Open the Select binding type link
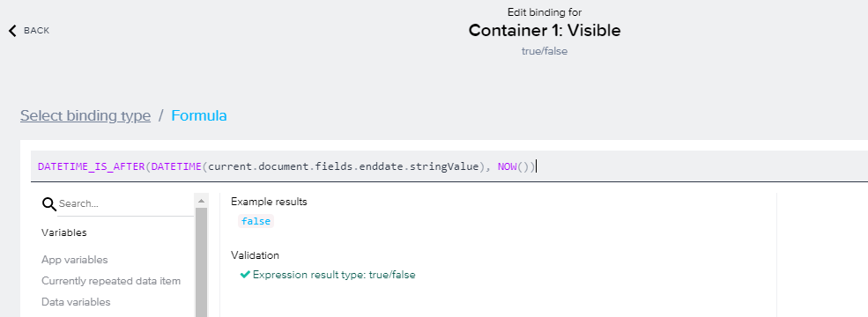This screenshot has width=868, height=317. point(85,115)
